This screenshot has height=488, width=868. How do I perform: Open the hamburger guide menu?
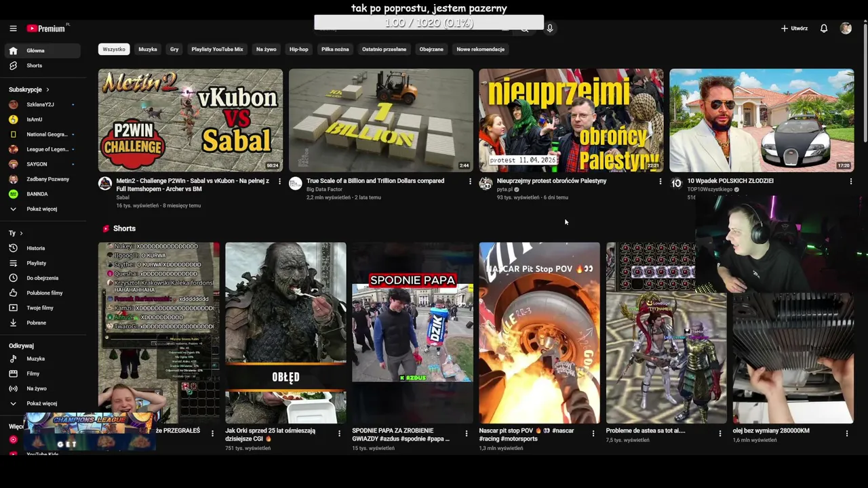13,28
